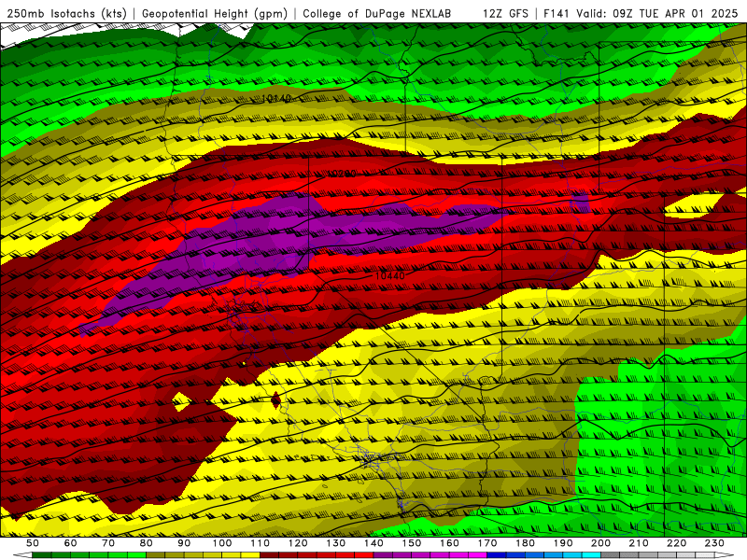Click the 70 kts colorbar label

[108, 543]
